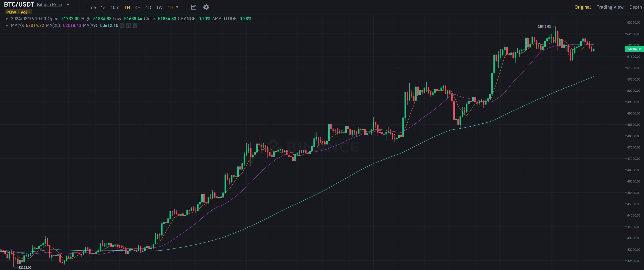Switch to the 4H interval
This screenshot has height=270, width=644.
click(138, 7)
